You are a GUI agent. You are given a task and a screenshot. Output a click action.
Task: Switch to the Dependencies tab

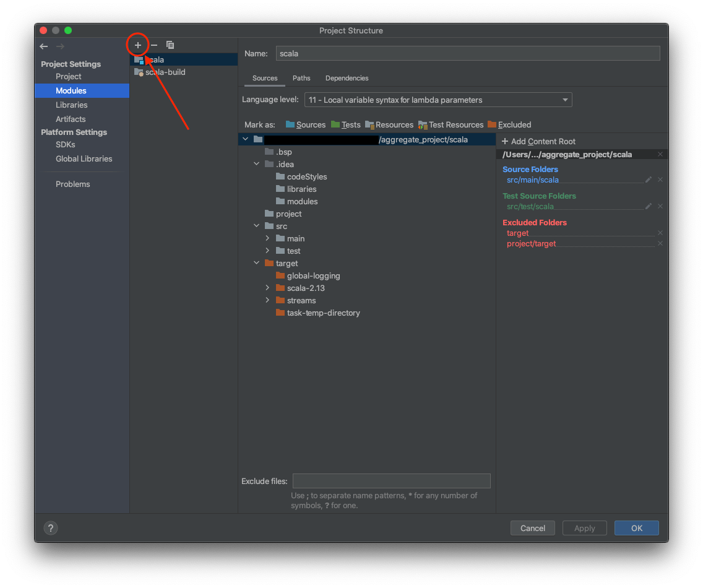[x=347, y=78]
